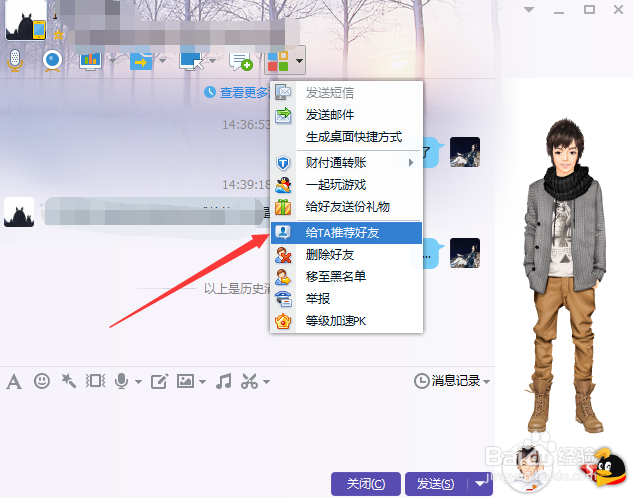This screenshot has width=633, height=498.
Task: Select 一起玩游戏 menu item
Action: pyautogui.click(x=346, y=185)
